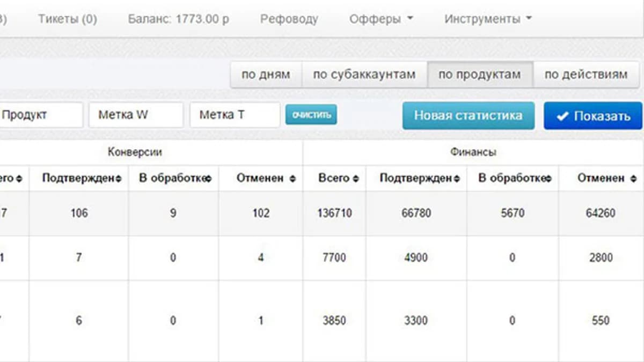Select the cell with value 9

(x=173, y=213)
